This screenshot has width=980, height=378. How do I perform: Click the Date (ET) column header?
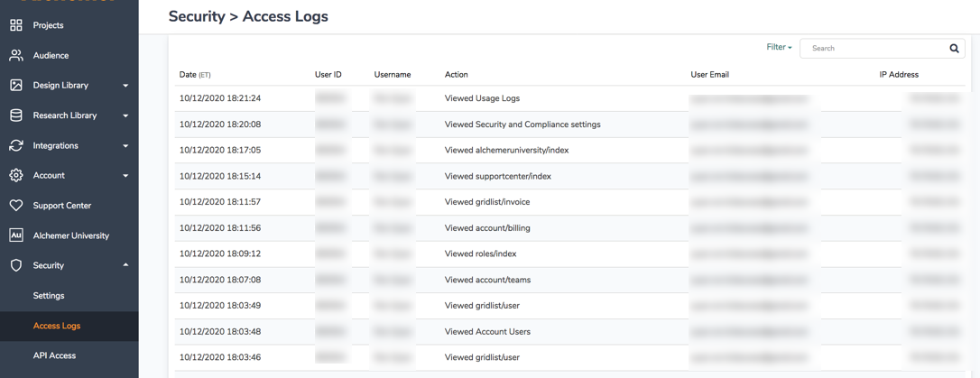click(194, 75)
